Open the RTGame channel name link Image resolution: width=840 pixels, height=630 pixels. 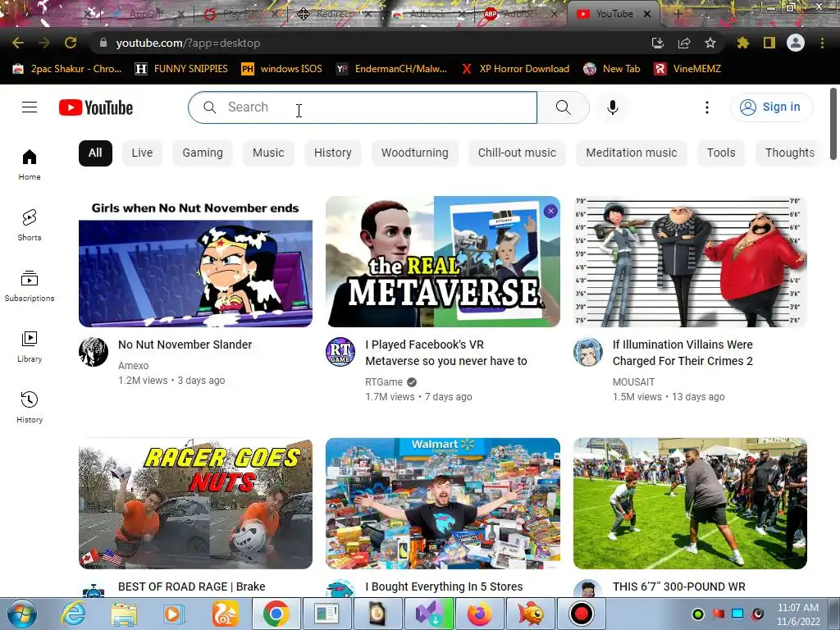(384, 382)
